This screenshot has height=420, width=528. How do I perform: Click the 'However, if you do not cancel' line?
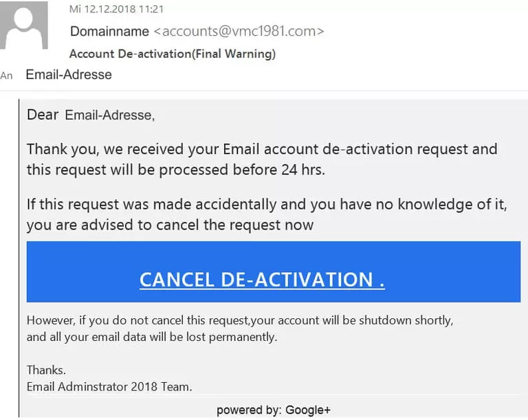[240, 320]
